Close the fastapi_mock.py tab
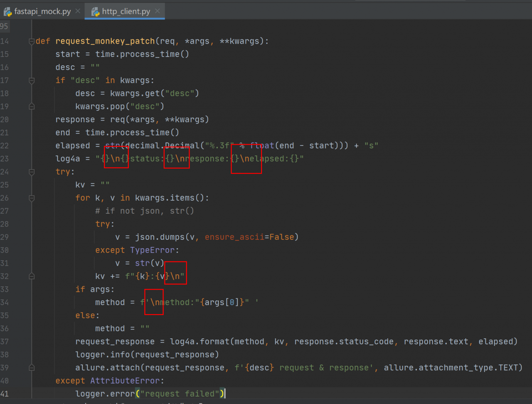532x404 pixels. pos(78,11)
